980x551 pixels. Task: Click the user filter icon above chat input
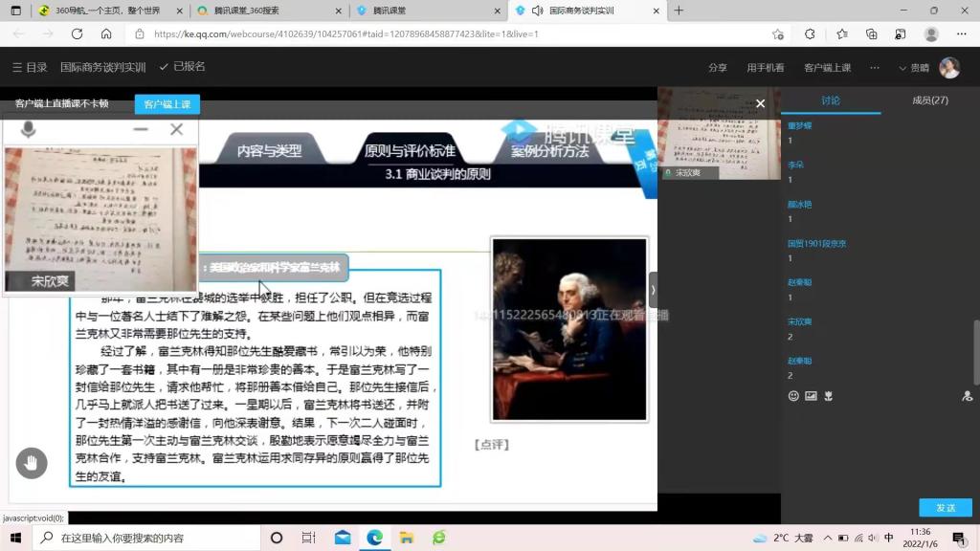pos(967,396)
